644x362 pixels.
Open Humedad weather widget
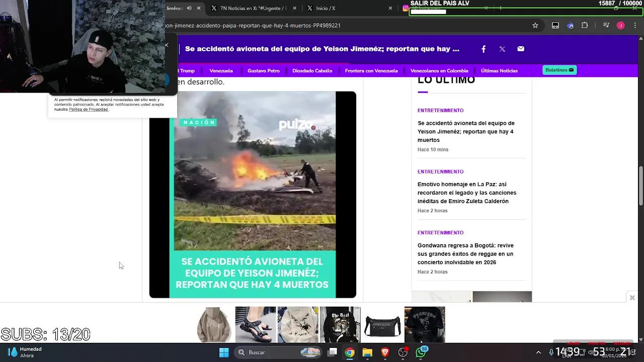[x=25, y=352]
